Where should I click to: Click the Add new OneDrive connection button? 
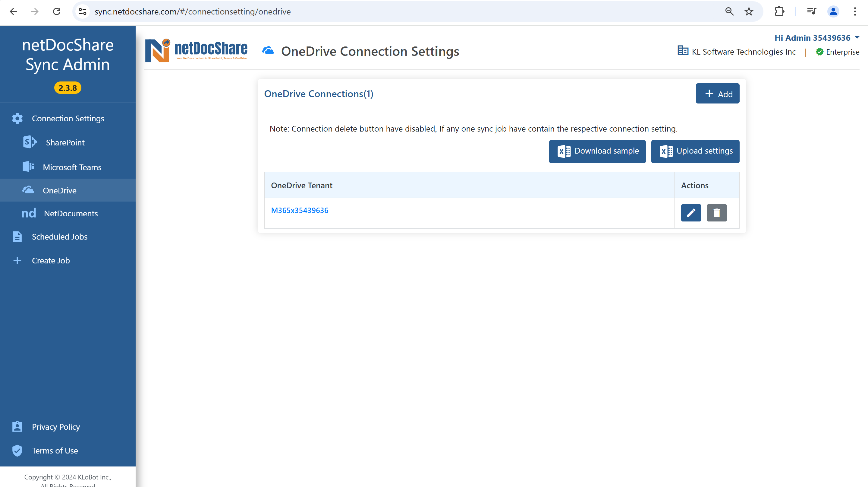pos(718,93)
